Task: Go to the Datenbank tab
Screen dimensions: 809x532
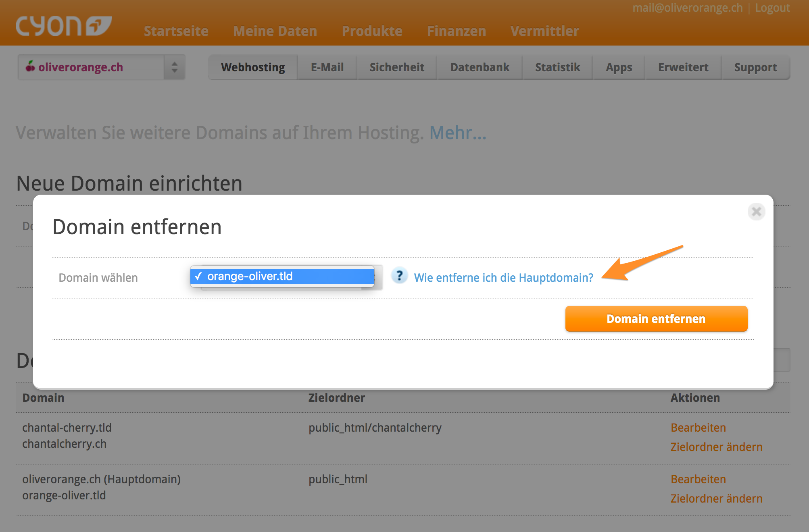Action: (x=480, y=67)
